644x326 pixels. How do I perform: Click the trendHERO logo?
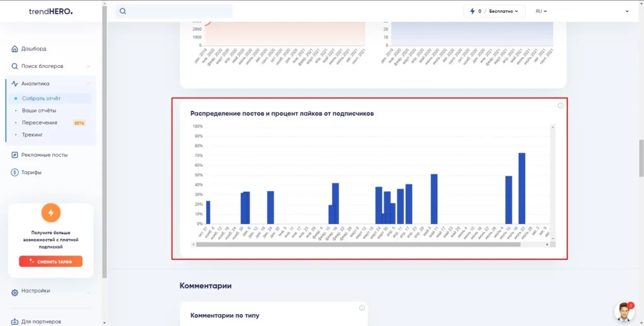pyautogui.click(x=50, y=11)
